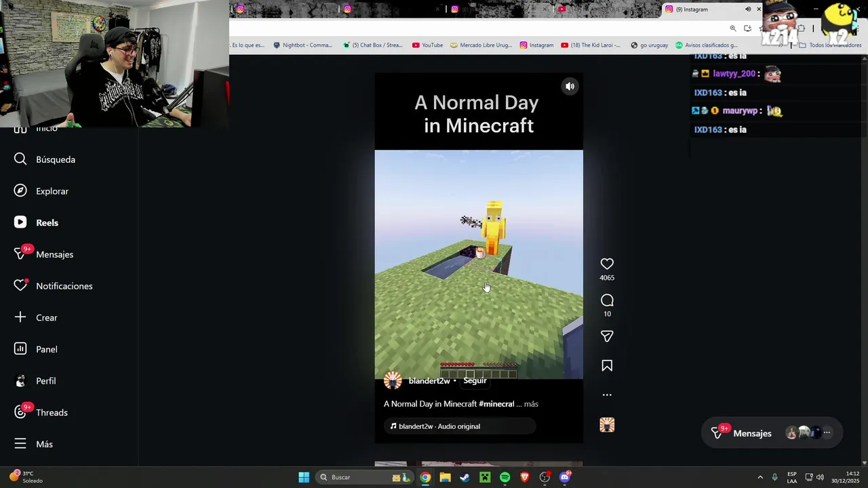Screen dimensions: 868x488
Task: Open the reel's audio thumbnail
Action: 607,425
